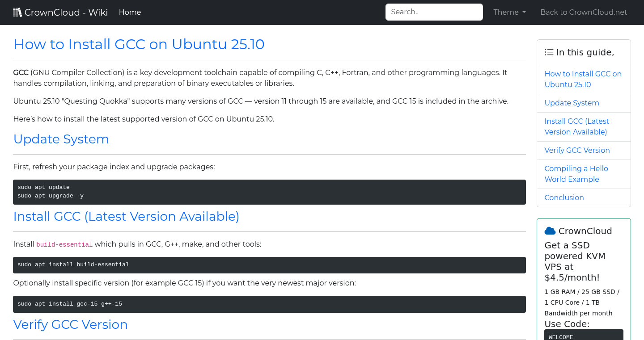The height and width of the screenshot is (340, 644).
Task: Click the list icon next to 'In this guide,'
Action: point(549,52)
